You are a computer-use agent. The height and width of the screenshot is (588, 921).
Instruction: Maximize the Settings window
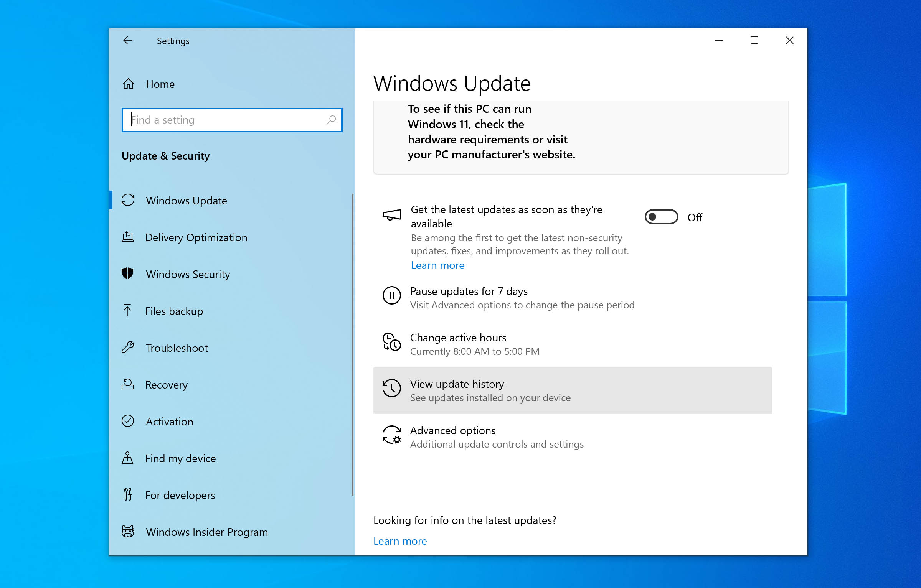tap(754, 41)
